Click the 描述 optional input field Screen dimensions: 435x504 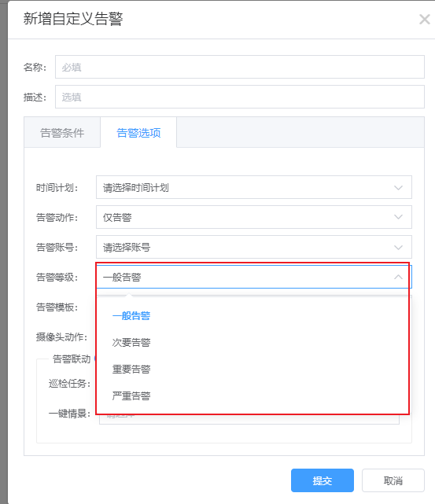tap(240, 97)
